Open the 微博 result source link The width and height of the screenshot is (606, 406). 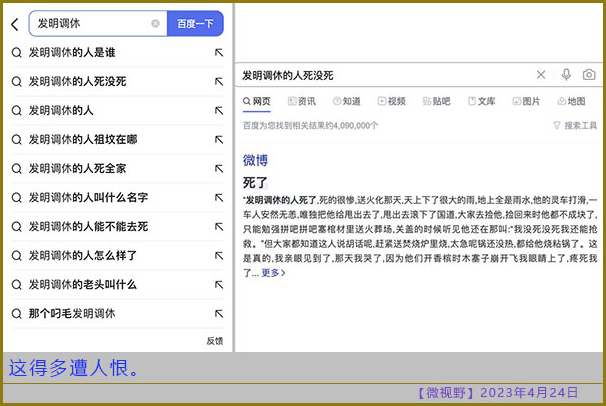tap(255, 160)
